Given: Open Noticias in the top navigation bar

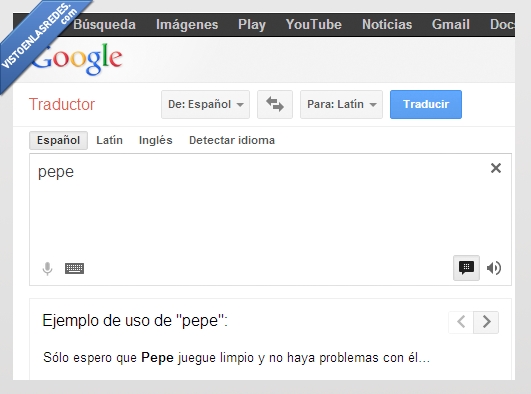Looking at the screenshot, I should pos(387,25).
